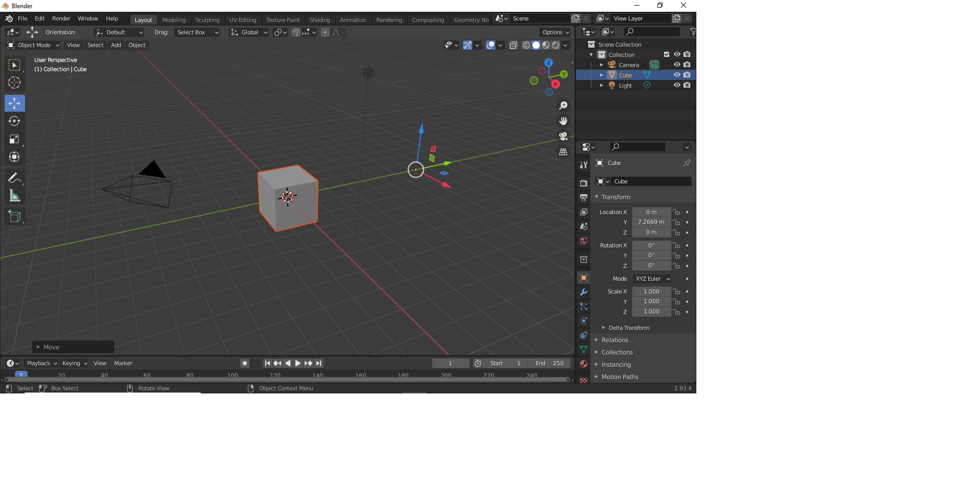
Task: Open Render properties tab
Action: 583,183
